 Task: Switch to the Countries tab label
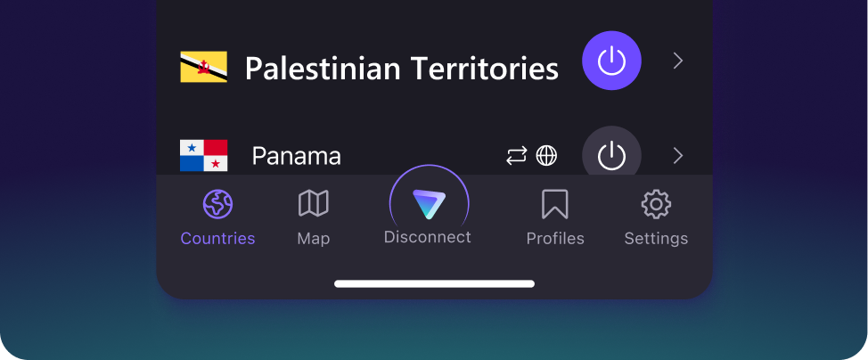(x=217, y=238)
